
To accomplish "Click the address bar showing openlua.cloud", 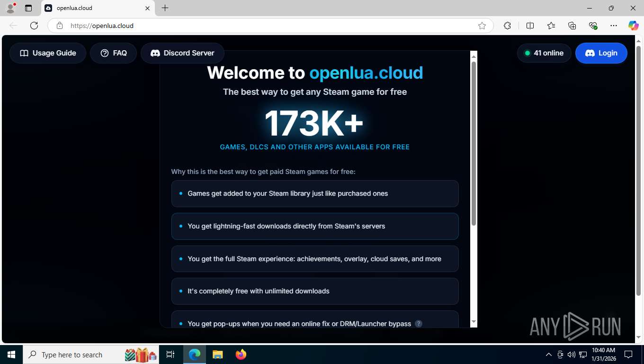I will click(270, 26).
